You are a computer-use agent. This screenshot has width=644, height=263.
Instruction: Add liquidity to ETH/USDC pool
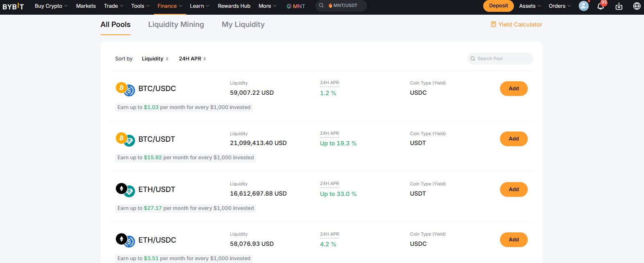coord(514,240)
